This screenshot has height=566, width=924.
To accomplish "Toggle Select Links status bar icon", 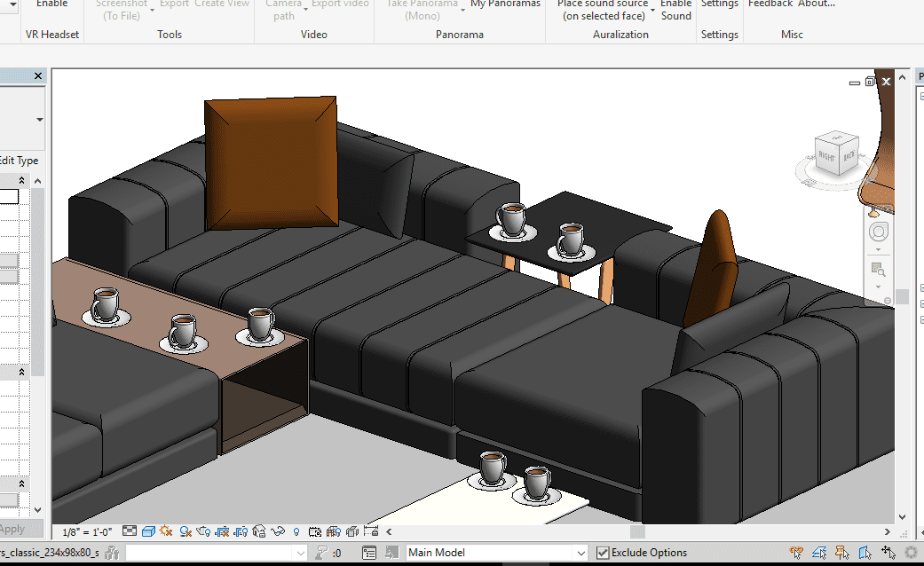I will [797, 553].
